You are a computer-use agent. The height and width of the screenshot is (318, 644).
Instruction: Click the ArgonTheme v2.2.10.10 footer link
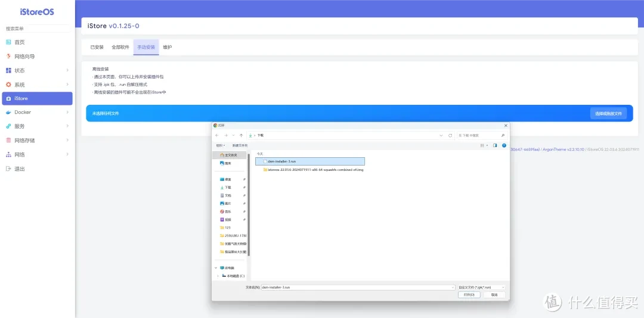click(564, 149)
